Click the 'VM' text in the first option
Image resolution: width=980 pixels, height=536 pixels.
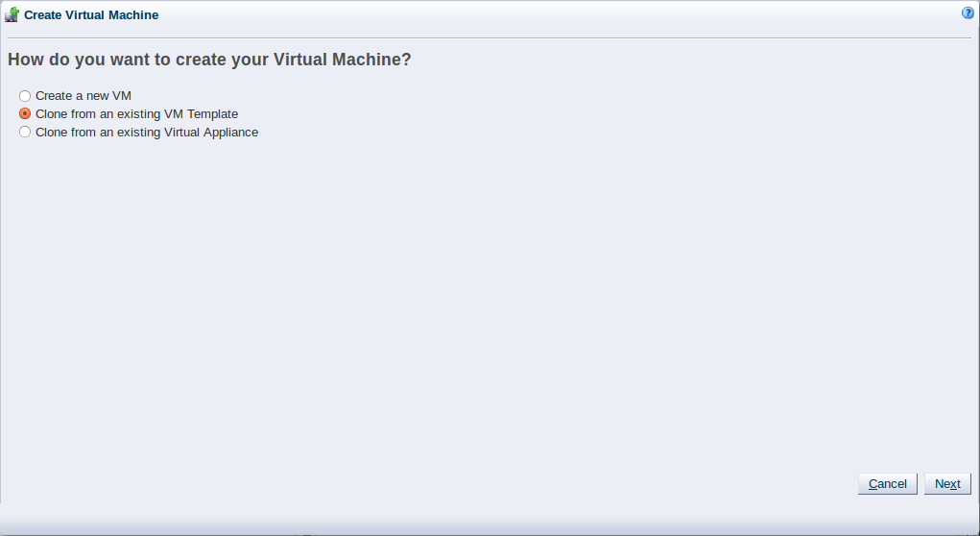coord(121,96)
